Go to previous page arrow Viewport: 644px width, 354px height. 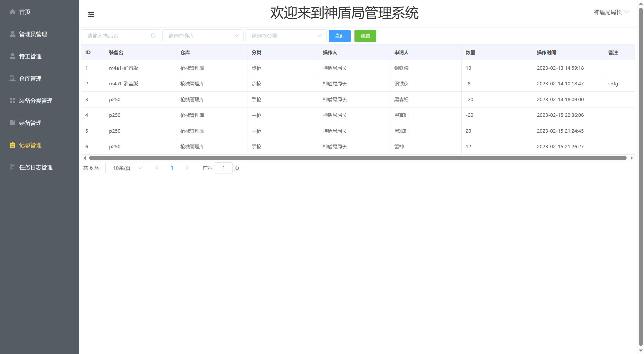pyautogui.click(x=156, y=168)
